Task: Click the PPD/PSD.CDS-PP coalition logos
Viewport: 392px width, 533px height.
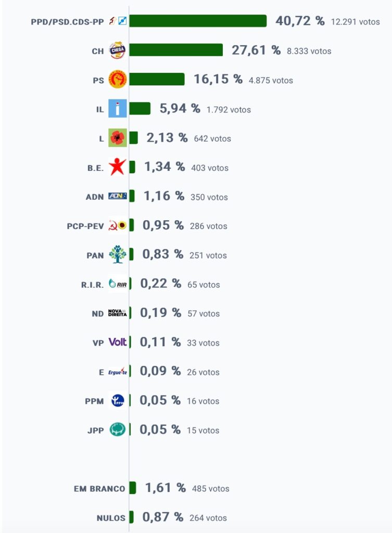Action: coord(118,21)
